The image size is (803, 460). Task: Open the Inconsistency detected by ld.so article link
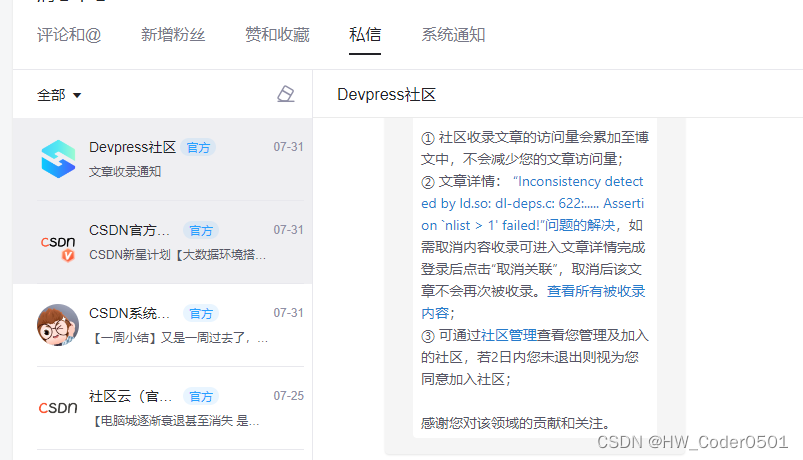click(533, 203)
